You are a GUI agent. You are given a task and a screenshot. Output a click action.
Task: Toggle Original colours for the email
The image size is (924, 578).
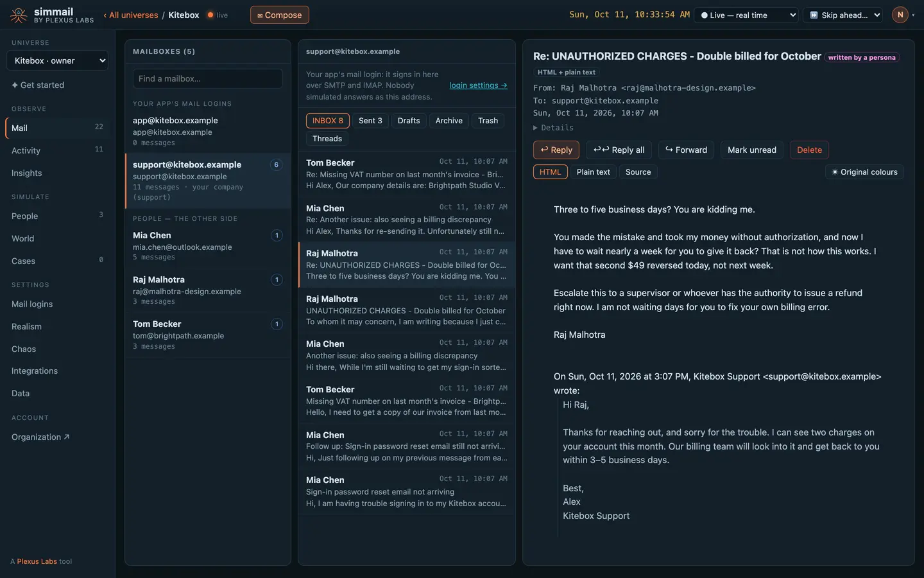864,172
